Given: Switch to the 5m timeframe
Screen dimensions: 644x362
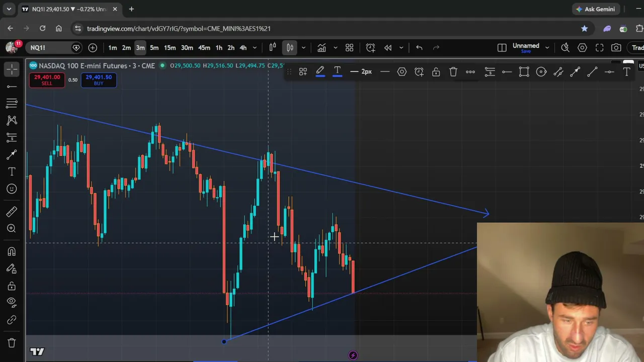Looking at the screenshot, I should click(154, 48).
